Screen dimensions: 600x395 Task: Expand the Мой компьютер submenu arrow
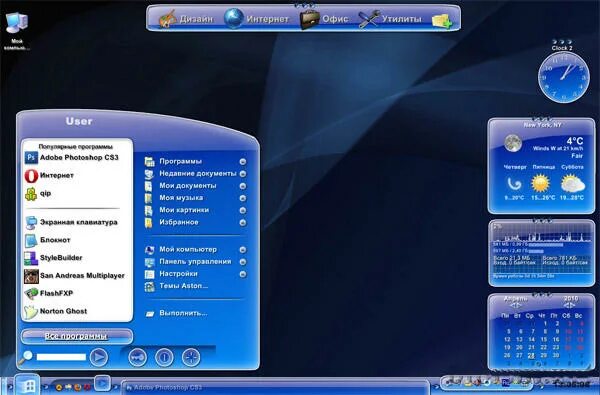pyautogui.click(x=243, y=250)
